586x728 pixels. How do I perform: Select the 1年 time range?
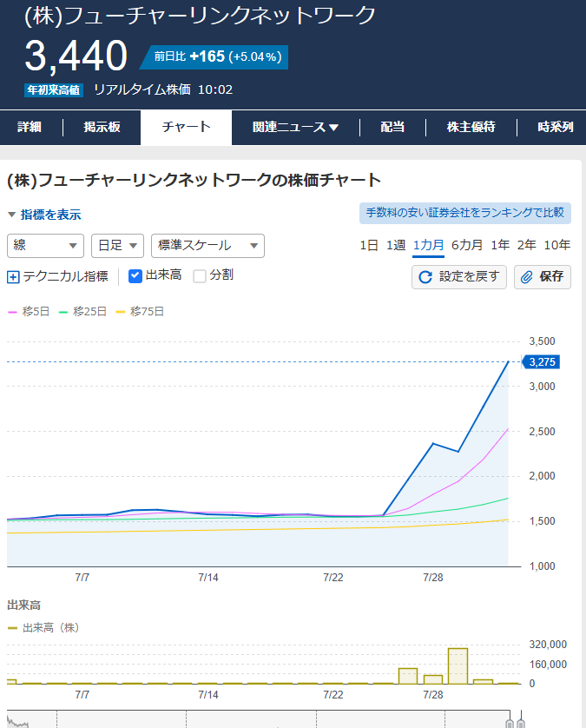pos(500,245)
